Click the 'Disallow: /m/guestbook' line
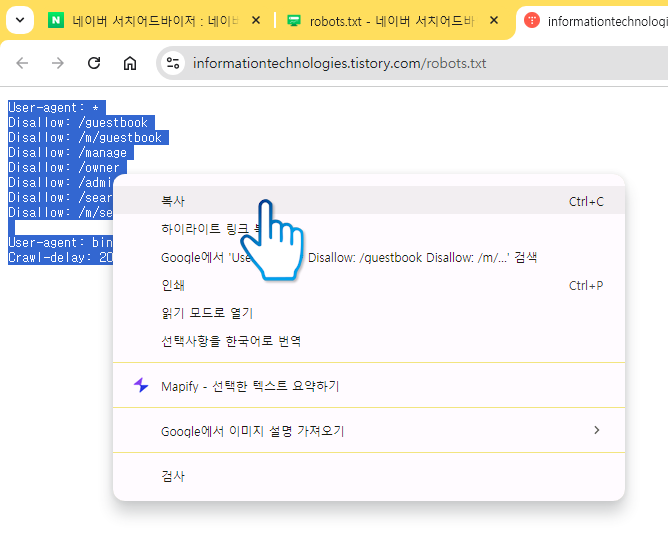 (85, 138)
